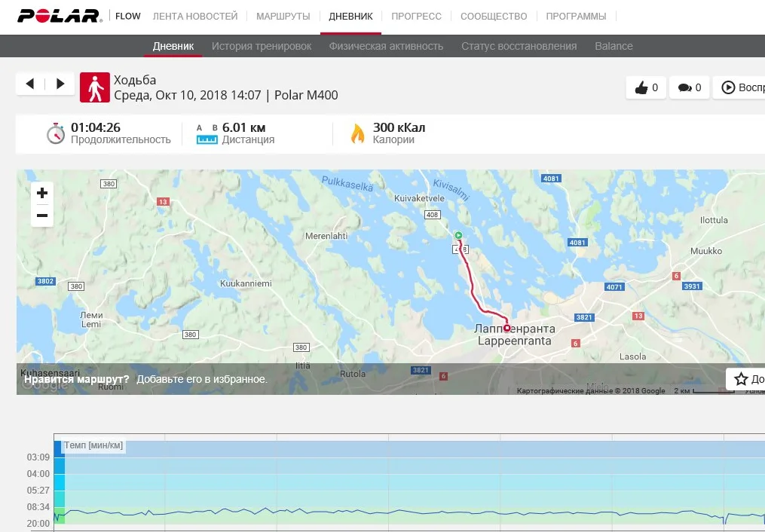Switch to Статус восстановления tab
The width and height of the screenshot is (765, 532).
519,46
